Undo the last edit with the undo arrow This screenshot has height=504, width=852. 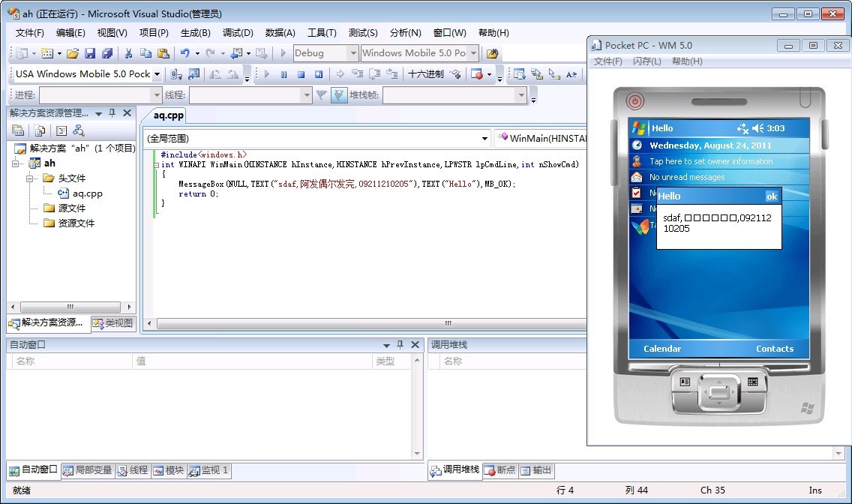click(184, 53)
